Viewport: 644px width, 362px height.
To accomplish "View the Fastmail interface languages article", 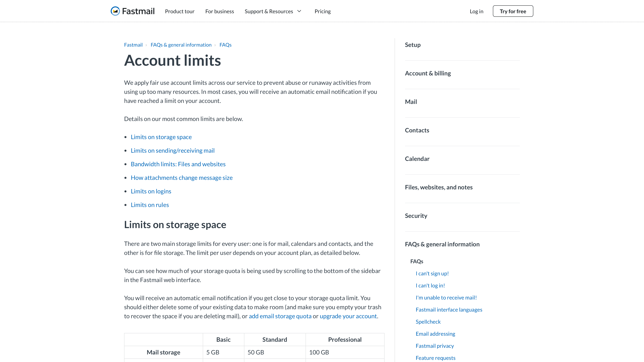I will coord(449,309).
